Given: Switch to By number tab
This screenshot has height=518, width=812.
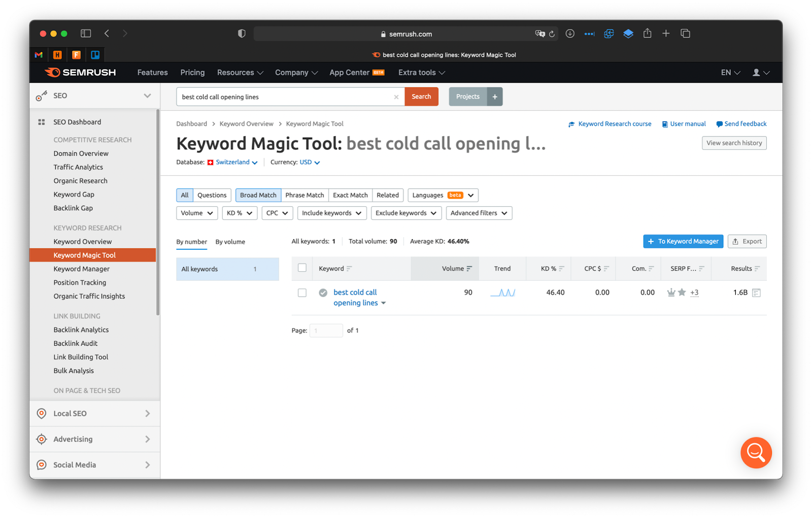Looking at the screenshot, I should [191, 242].
